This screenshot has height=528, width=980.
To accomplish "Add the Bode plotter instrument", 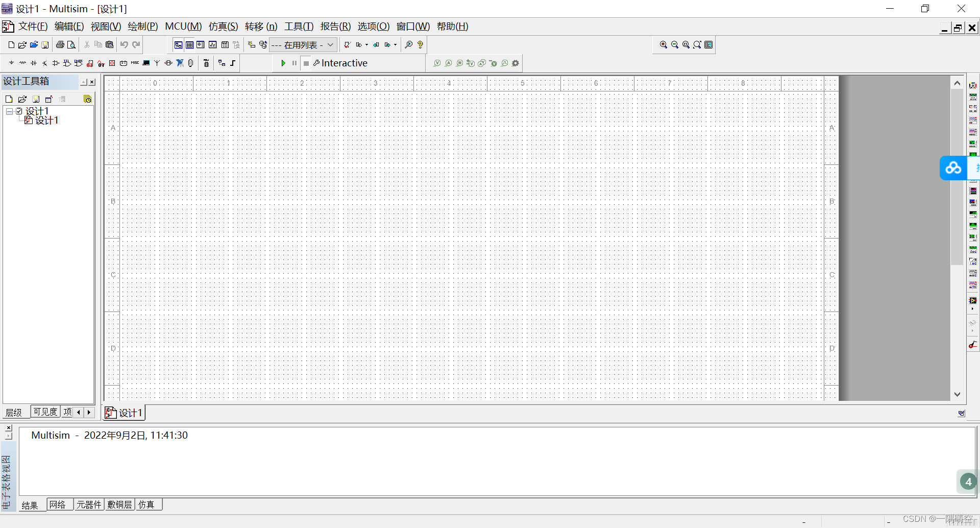I will tap(973, 143).
